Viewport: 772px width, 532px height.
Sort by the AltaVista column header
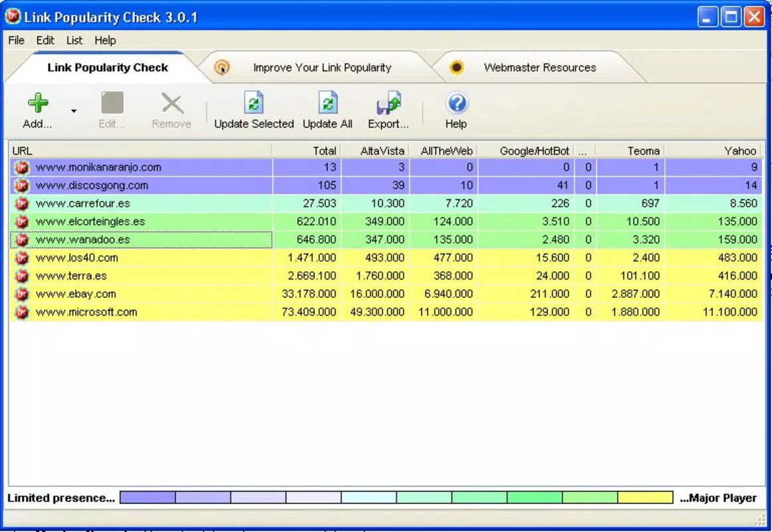[x=375, y=151]
